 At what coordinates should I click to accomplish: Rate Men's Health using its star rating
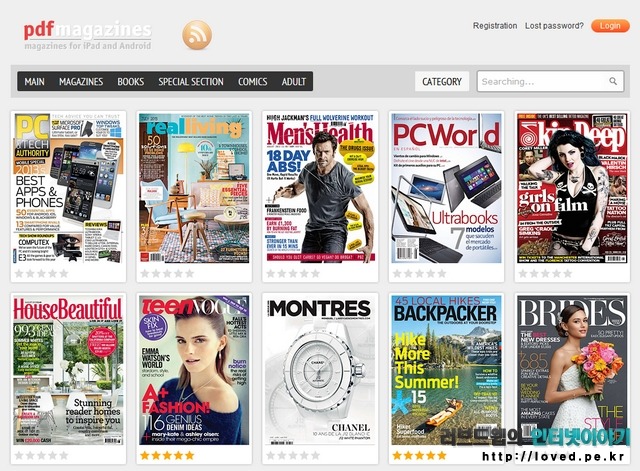point(293,273)
